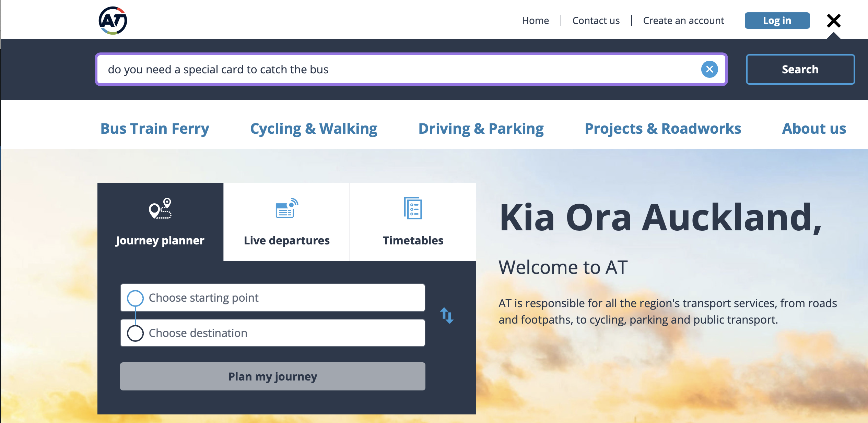Expand the Driving & Parking menu
This screenshot has width=868, height=423.
tap(481, 129)
